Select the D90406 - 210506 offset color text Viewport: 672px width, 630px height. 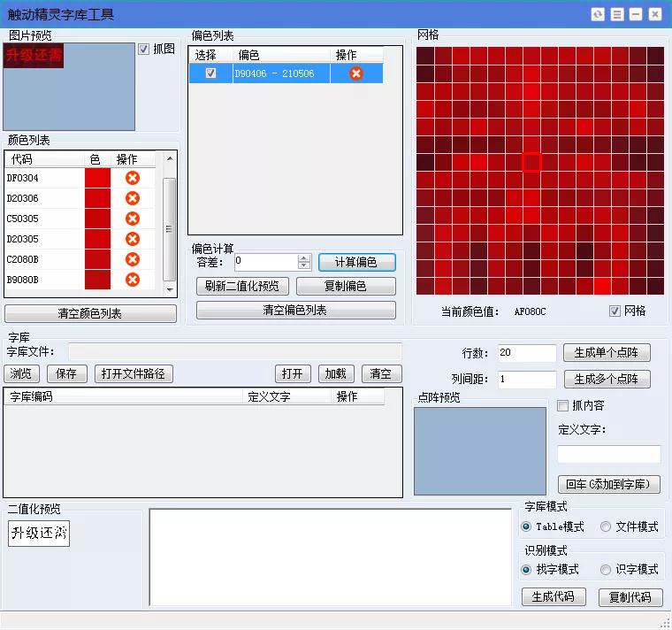pyautogui.click(x=274, y=73)
